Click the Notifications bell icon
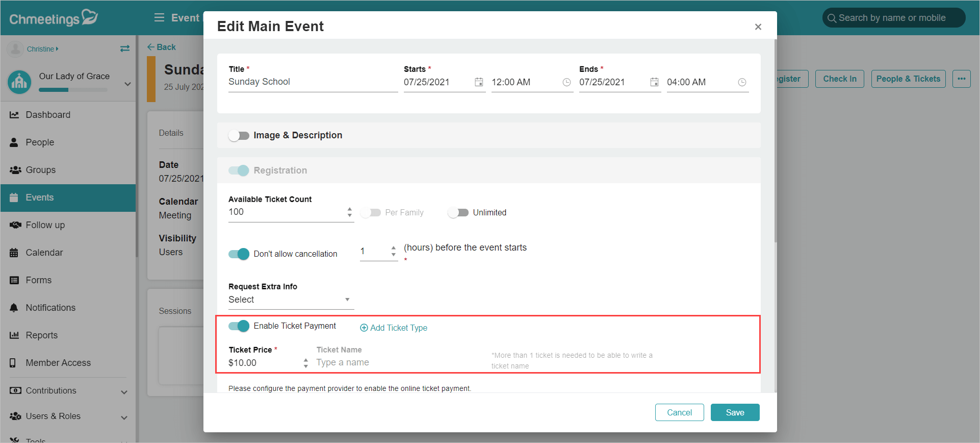This screenshot has height=443, width=980. tap(14, 308)
